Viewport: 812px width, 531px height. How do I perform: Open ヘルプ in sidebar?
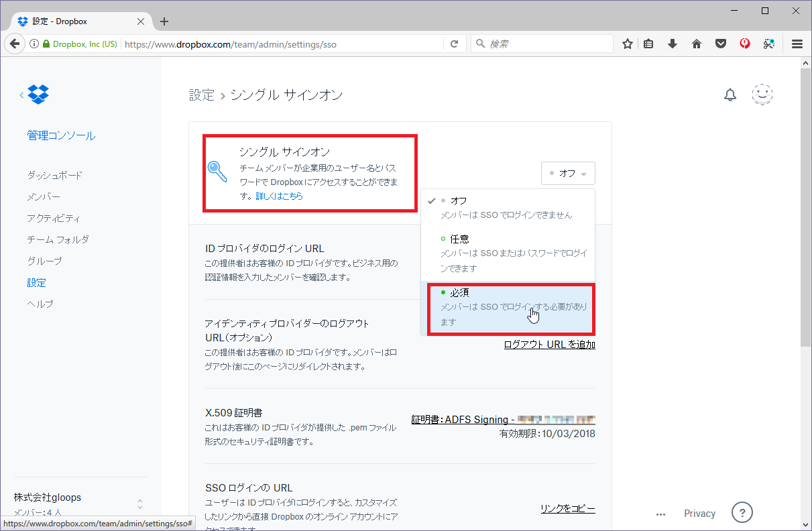click(x=40, y=304)
